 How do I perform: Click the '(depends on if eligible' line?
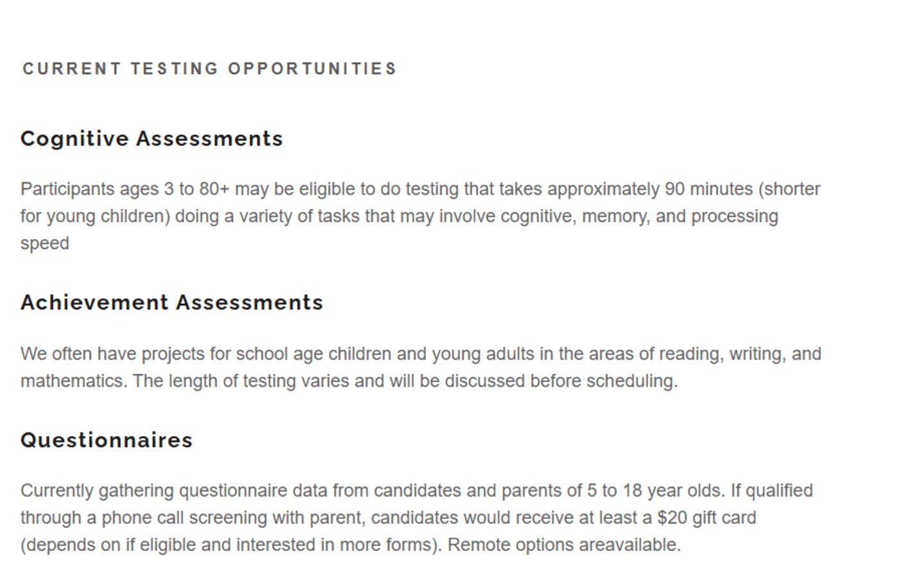(x=350, y=545)
